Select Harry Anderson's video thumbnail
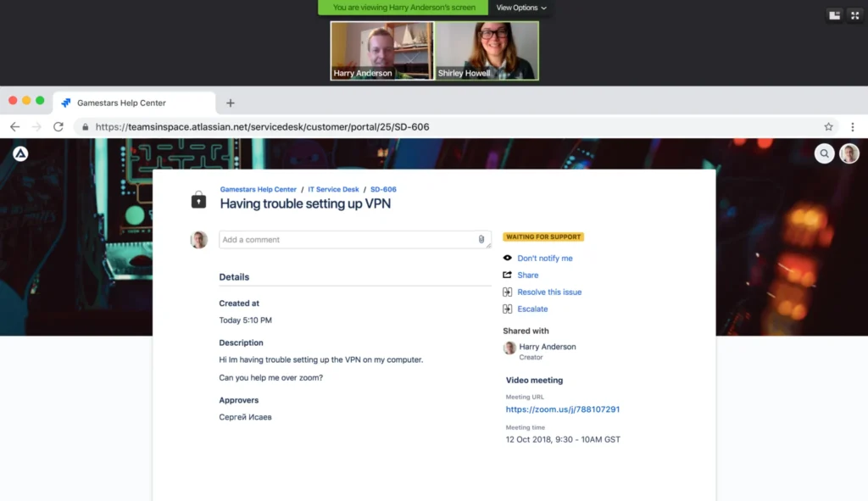This screenshot has height=501, width=868. pyautogui.click(x=382, y=51)
